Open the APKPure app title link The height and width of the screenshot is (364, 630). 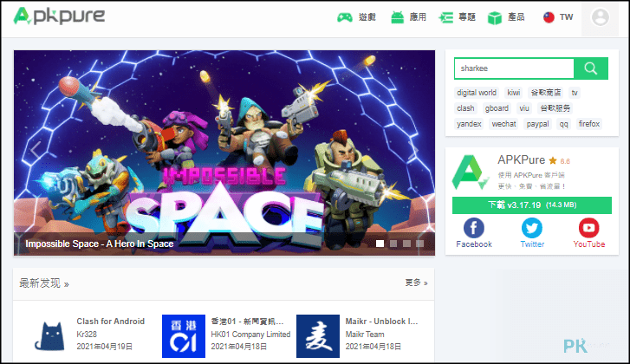point(521,160)
